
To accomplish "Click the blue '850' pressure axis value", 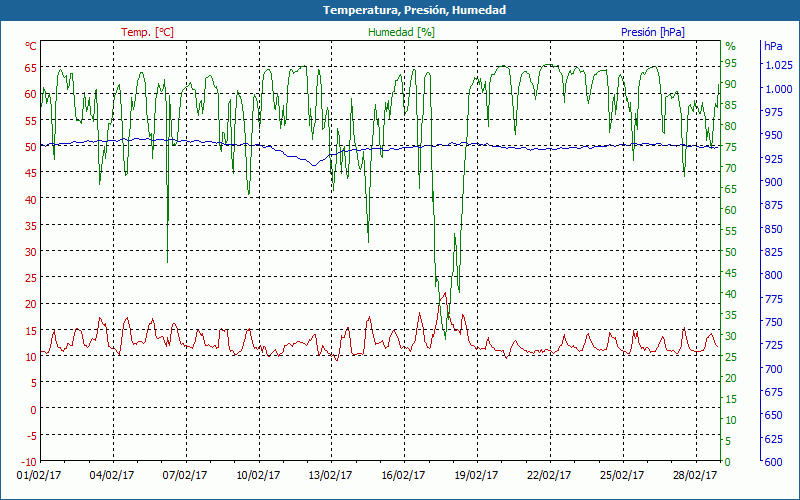I will coord(773,229).
